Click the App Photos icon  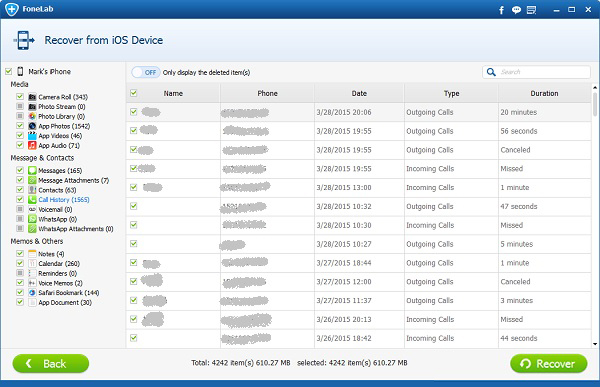(32, 126)
